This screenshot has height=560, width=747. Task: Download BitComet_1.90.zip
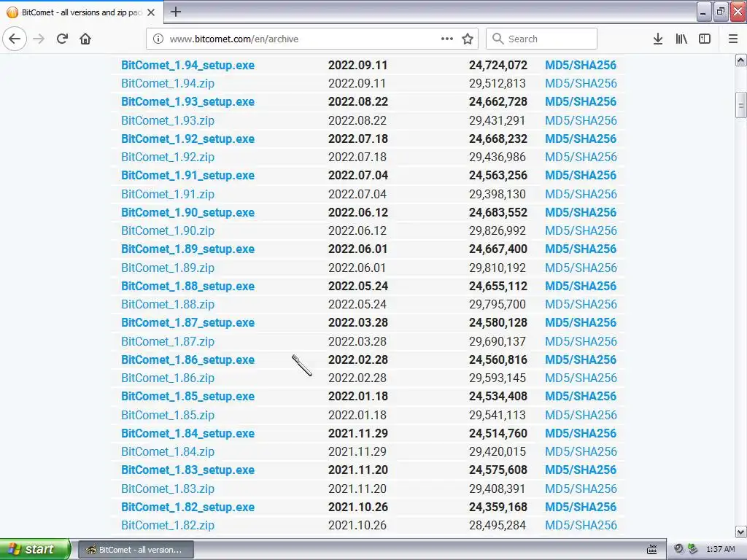point(168,231)
